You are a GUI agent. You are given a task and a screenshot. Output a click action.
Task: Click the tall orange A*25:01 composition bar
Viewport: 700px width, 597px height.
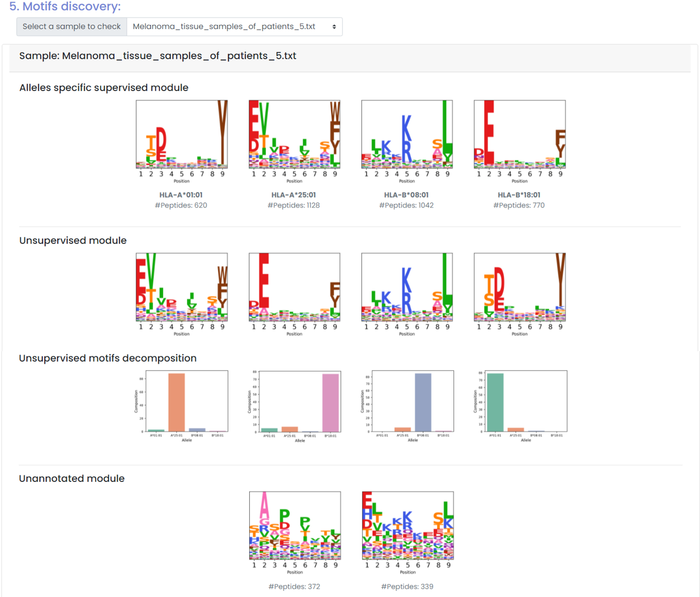[176, 402]
